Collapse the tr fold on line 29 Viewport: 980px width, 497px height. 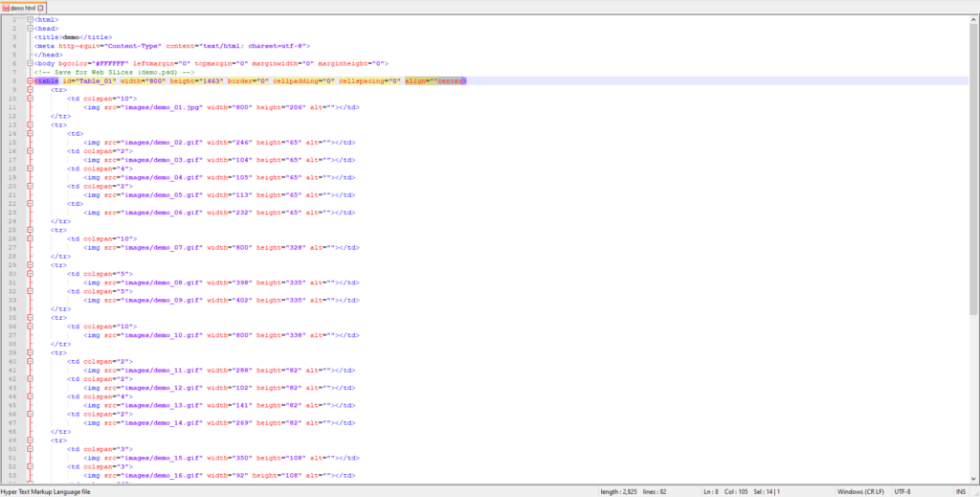tap(30, 265)
